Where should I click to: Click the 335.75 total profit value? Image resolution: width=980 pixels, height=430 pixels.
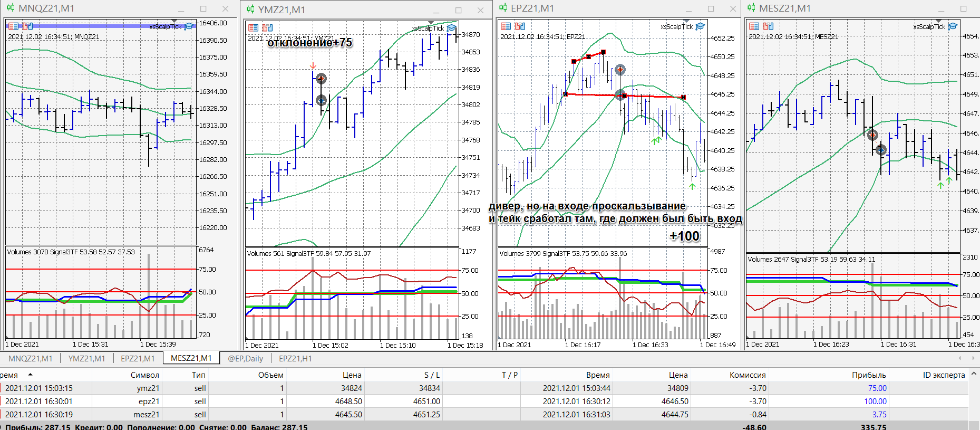pyautogui.click(x=874, y=426)
